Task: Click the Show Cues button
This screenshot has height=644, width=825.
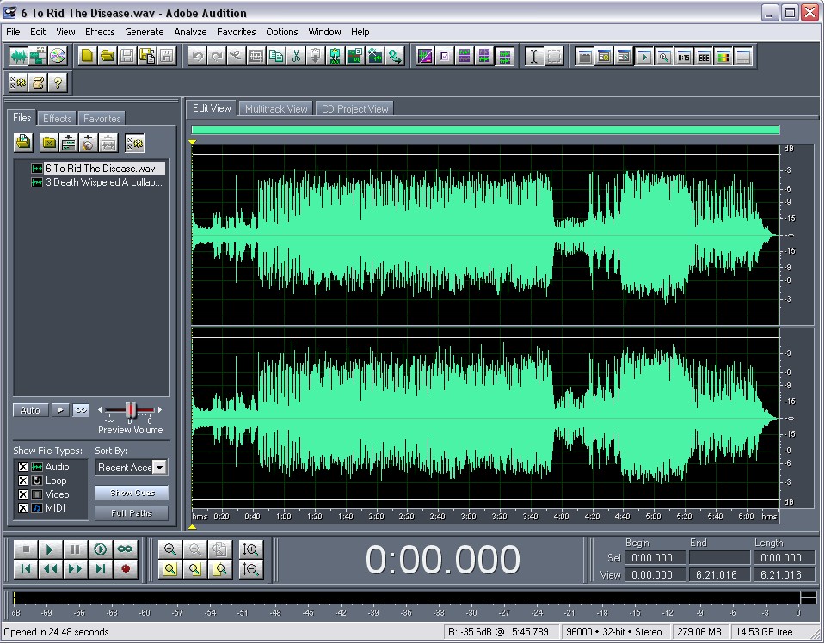Action: pos(132,494)
